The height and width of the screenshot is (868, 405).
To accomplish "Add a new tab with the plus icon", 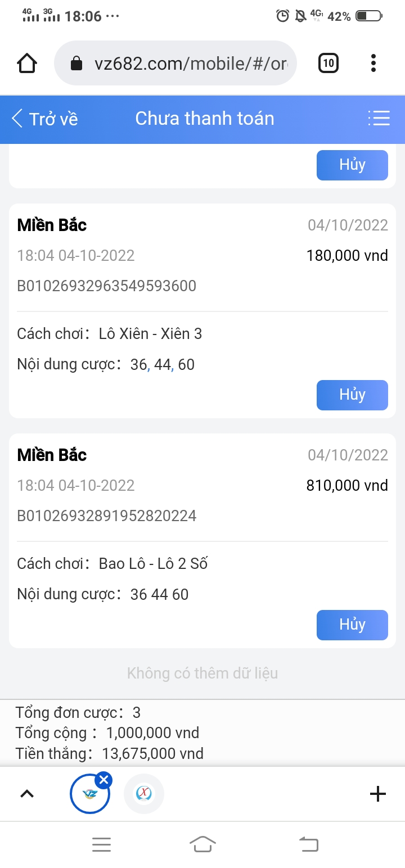I will click(377, 794).
